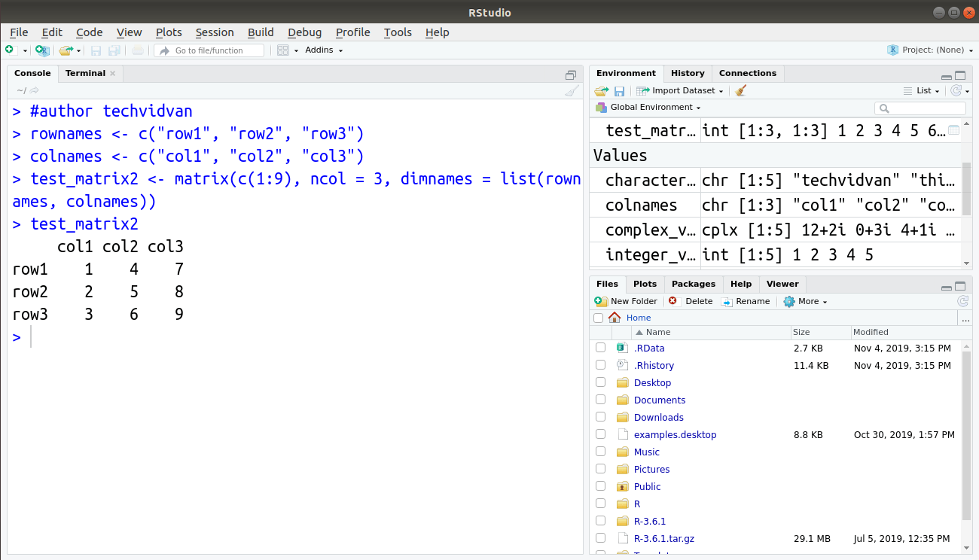Click the .Rhistory file icon
Screen dimensions: 979x560
(x=622, y=365)
